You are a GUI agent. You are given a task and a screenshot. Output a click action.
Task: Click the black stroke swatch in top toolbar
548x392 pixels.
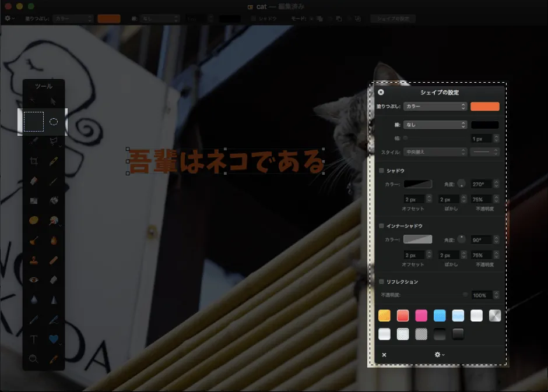pyautogui.click(x=230, y=19)
